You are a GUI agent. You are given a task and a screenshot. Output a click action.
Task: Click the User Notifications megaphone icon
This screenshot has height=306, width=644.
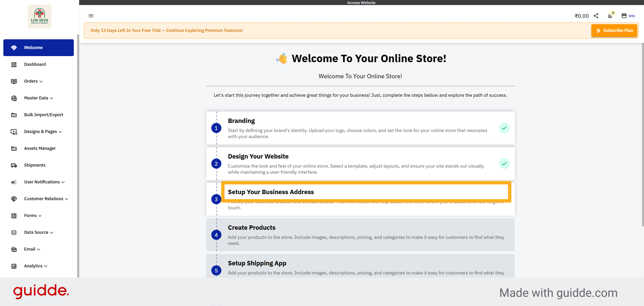pyautogui.click(x=14, y=182)
